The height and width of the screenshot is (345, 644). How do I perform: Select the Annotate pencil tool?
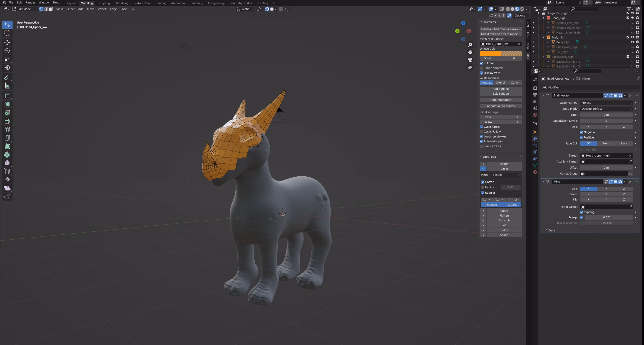pos(7,77)
